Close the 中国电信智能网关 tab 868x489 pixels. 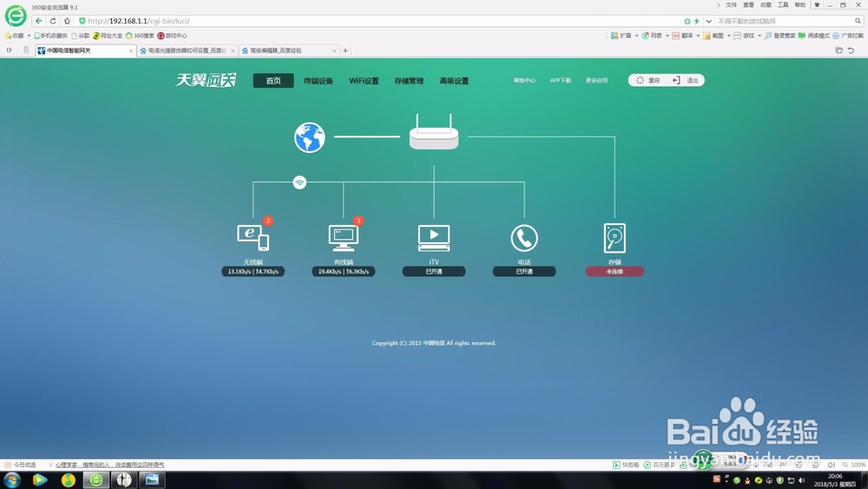coord(131,50)
